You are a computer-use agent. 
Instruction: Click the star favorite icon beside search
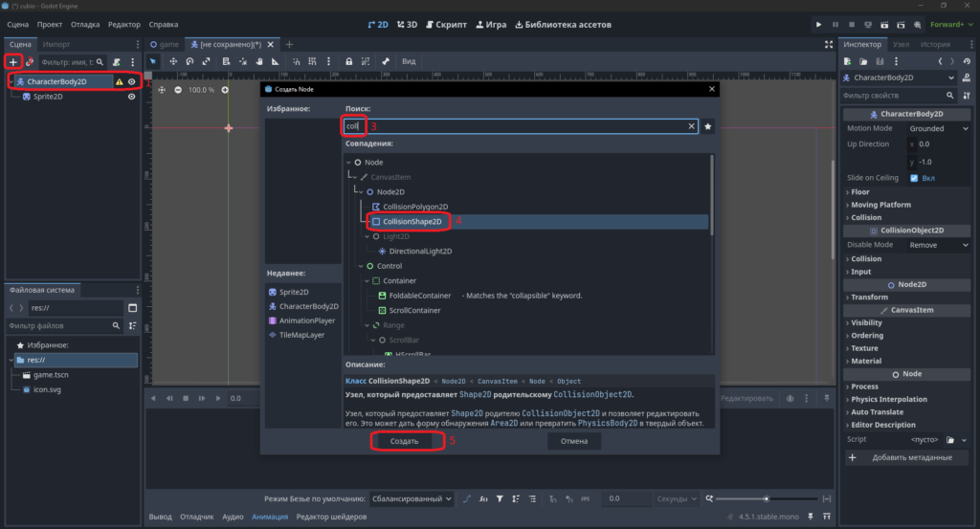pos(707,126)
